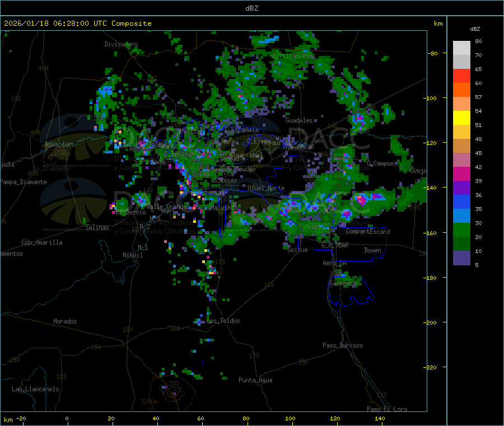
Task: Select the 'A_Villanueva' station label
Action: [x=292, y=56]
